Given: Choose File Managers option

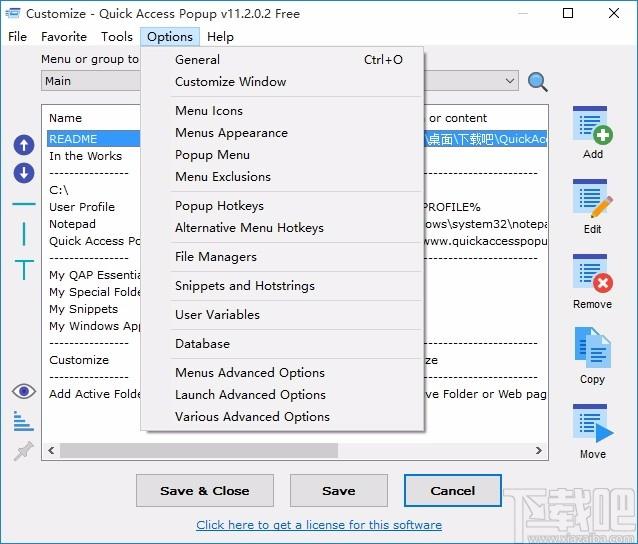Looking at the screenshot, I should [282, 257].
